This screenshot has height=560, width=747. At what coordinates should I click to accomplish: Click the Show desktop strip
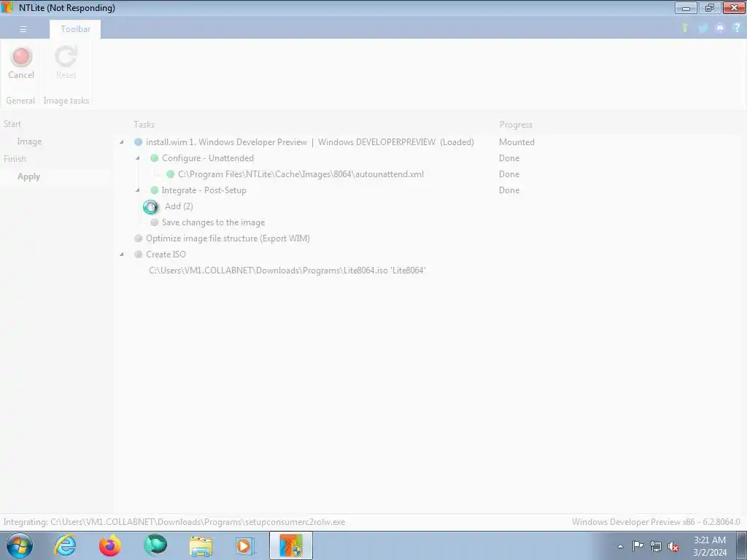coord(742,545)
